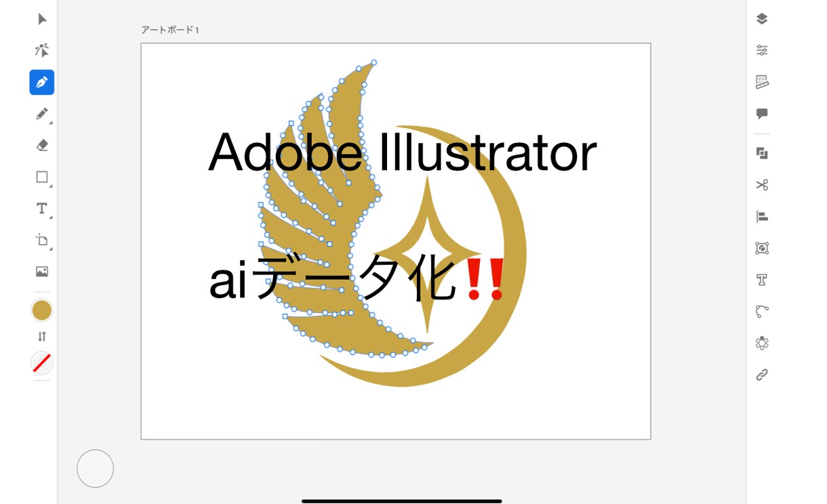
Task: Select the Pencil tool
Action: pyautogui.click(x=42, y=114)
